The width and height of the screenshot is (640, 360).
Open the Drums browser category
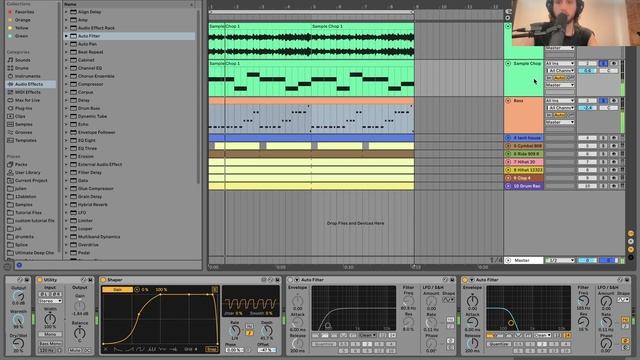[22, 68]
